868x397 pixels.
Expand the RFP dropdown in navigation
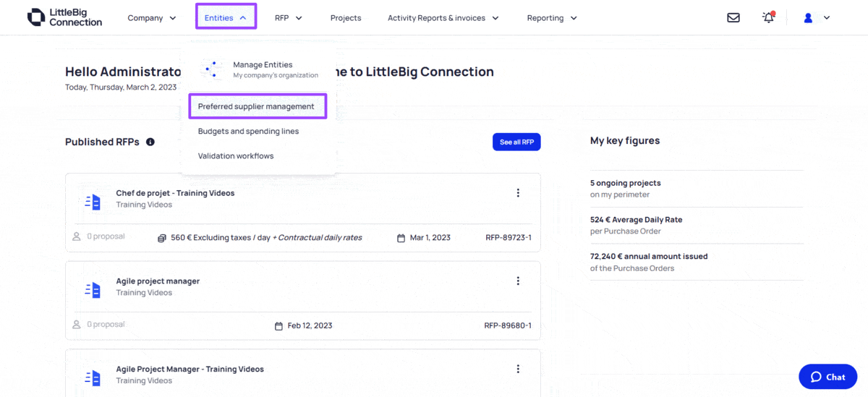click(x=288, y=18)
